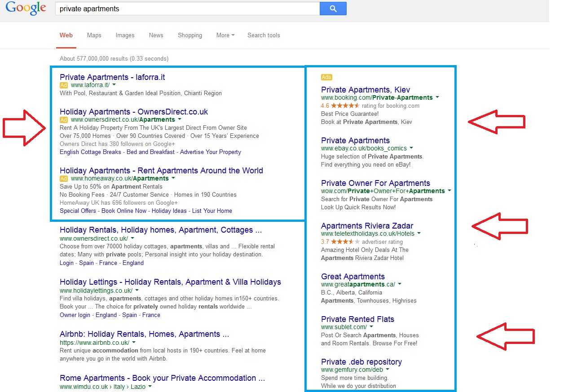Click 'List Your Home' sitelink

tap(212, 211)
